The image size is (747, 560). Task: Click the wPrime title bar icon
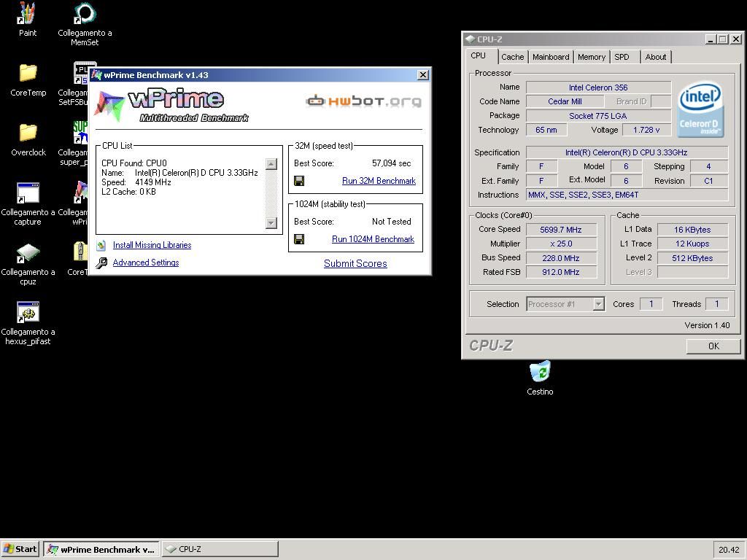[97, 75]
